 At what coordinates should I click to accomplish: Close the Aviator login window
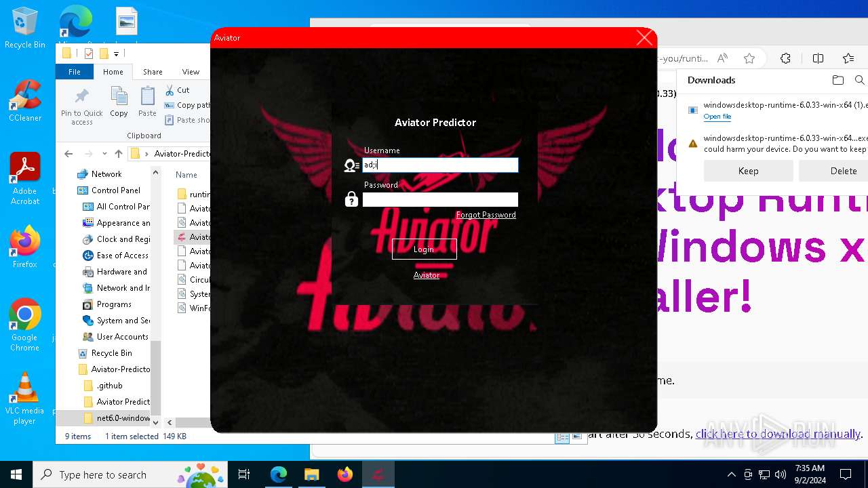click(x=644, y=38)
